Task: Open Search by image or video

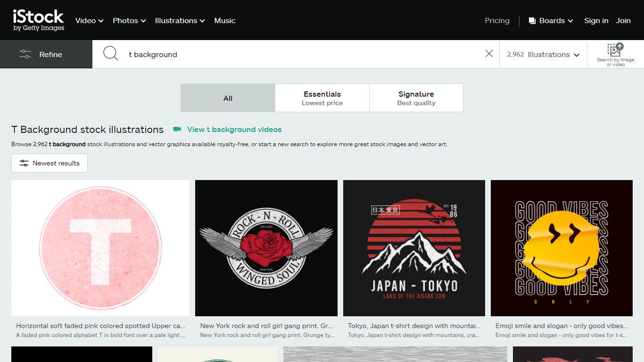Action: tap(615, 54)
